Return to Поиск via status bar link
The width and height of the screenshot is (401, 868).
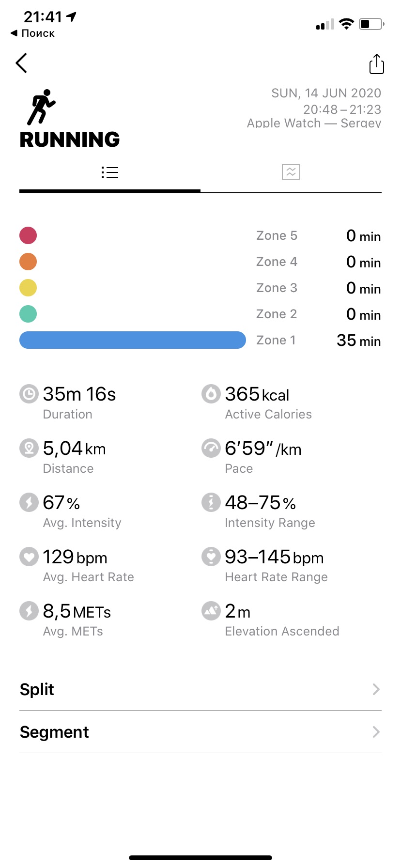[33, 33]
